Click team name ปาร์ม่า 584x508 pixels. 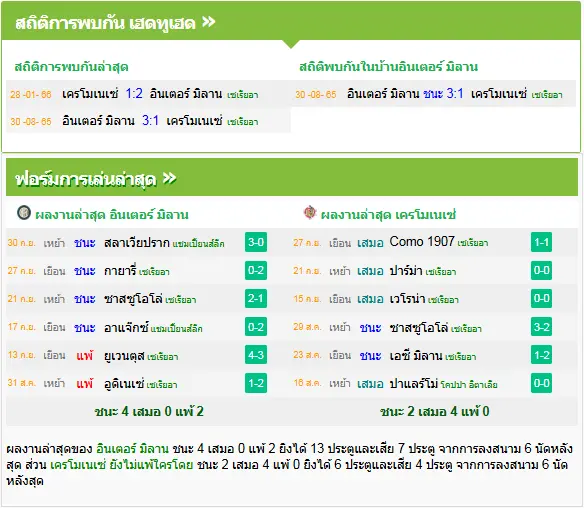click(x=406, y=270)
